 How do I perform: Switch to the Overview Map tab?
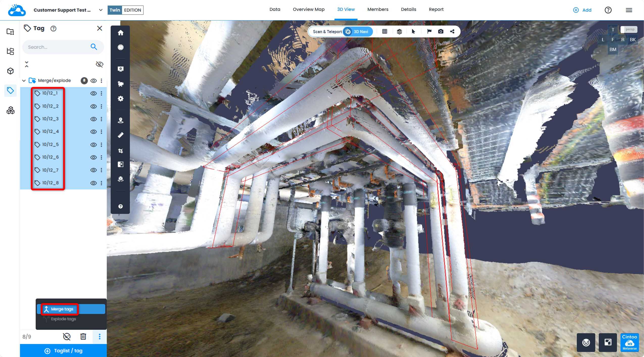pos(308,9)
